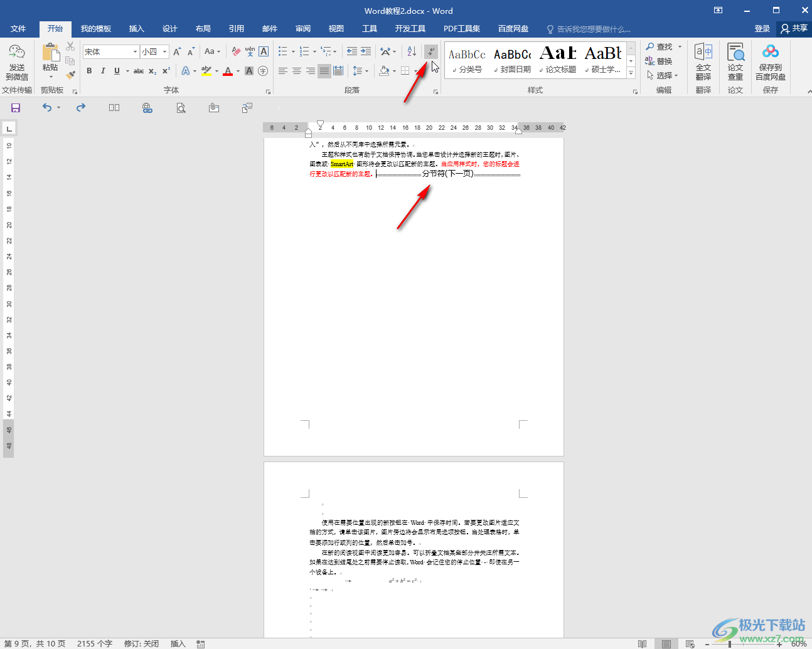
Task: Increase font size with grow-font icon
Action: click(177, 51)
